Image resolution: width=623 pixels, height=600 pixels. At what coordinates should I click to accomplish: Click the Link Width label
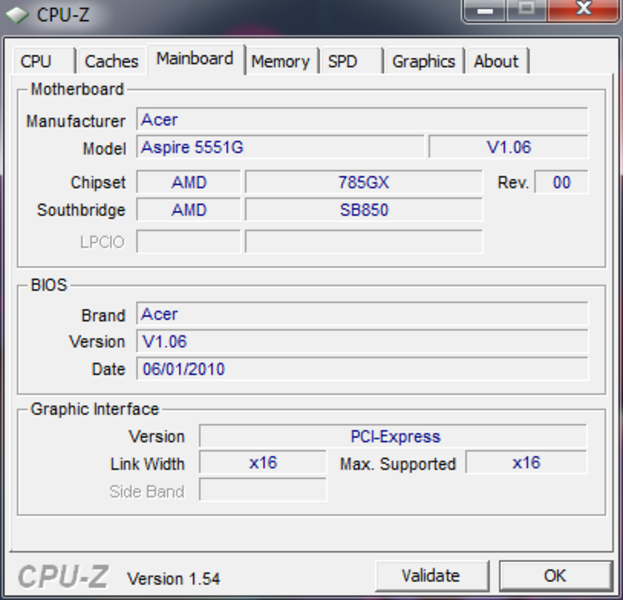pyautogui.click(x=147, y=464)
